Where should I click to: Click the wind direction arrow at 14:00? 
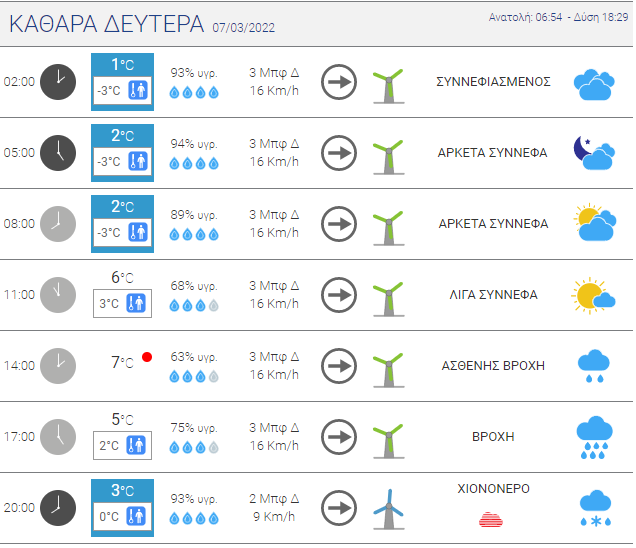(x=339, y=366)
